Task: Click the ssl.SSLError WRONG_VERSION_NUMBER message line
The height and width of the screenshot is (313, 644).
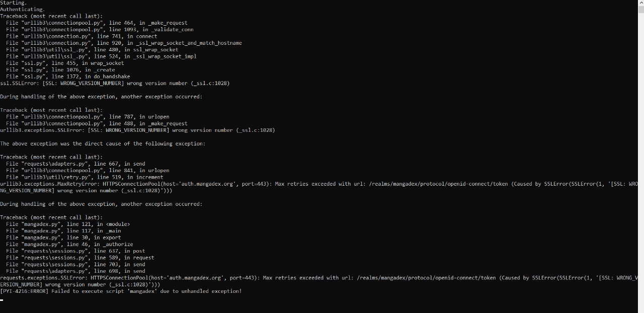Action: pyautogui.click(x=115, y=84)
